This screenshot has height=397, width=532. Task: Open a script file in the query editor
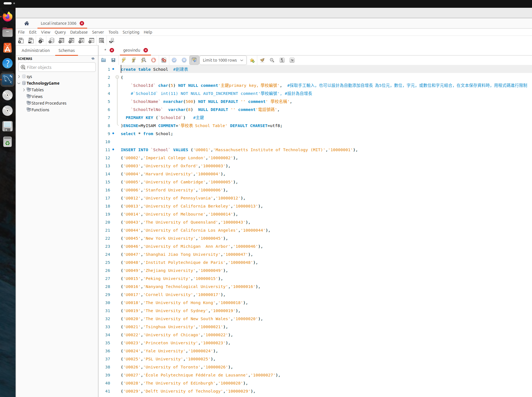click(104, 60)
